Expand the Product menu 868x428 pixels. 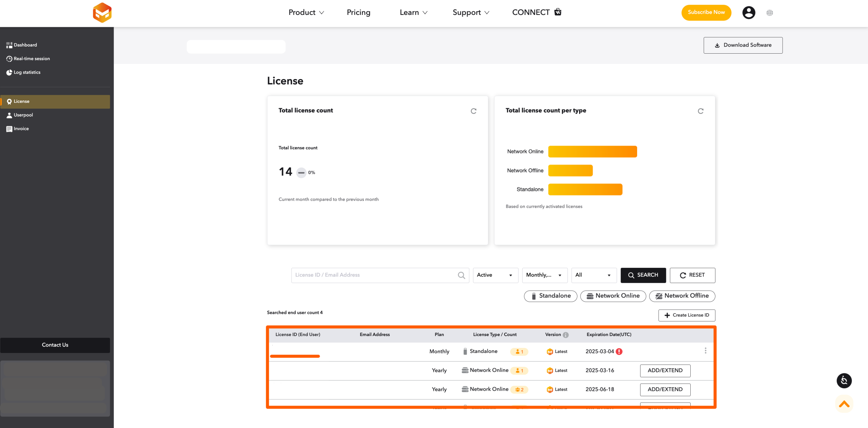click(306, 13)
